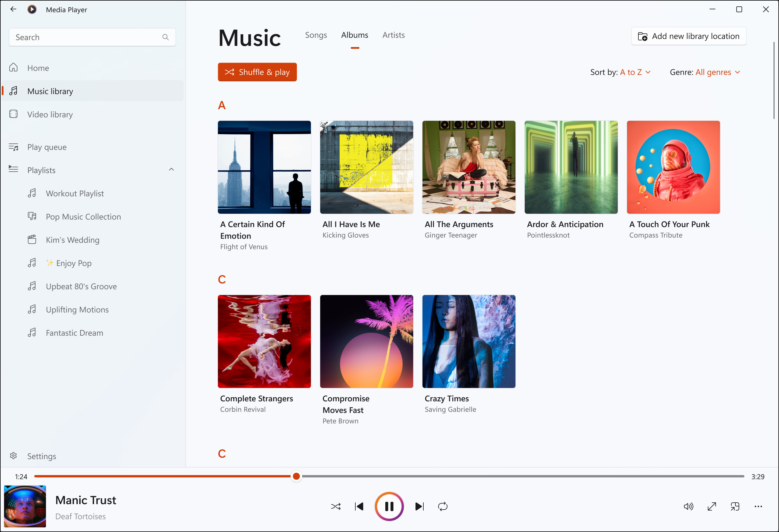Open the mini player view
Screen dimensions: 779x532
pos(735,506)
